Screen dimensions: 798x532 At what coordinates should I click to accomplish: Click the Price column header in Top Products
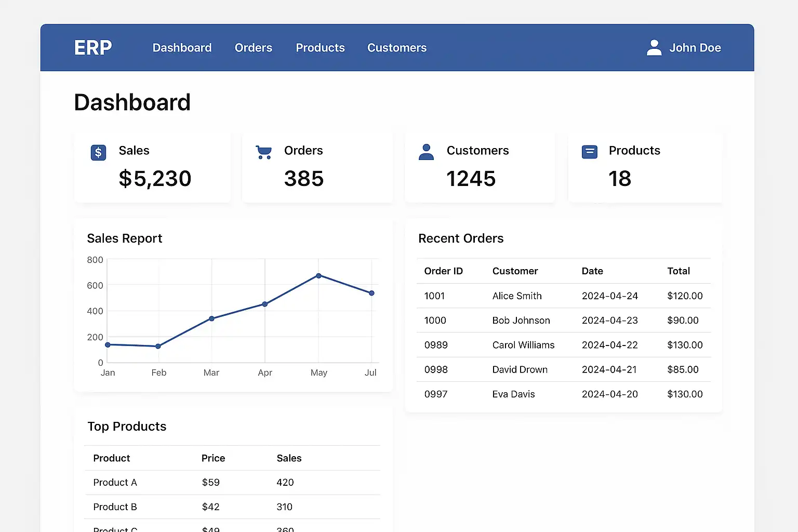pyautogui.click(x=213, y=458)
